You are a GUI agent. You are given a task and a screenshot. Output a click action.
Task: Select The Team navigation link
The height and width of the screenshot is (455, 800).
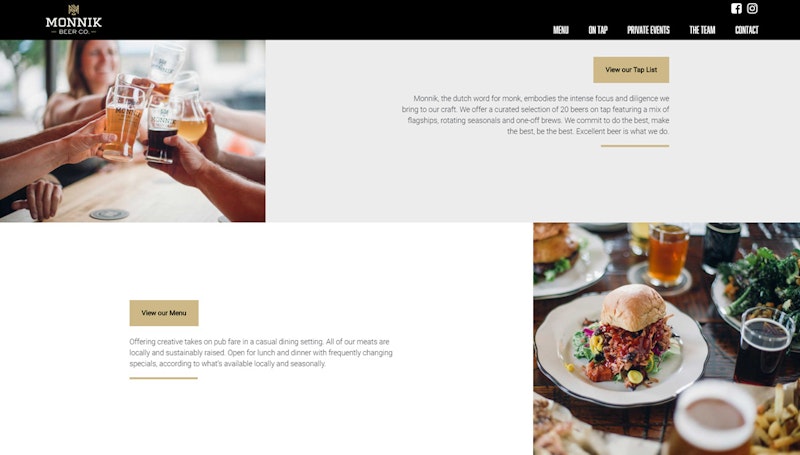(702, 30)
